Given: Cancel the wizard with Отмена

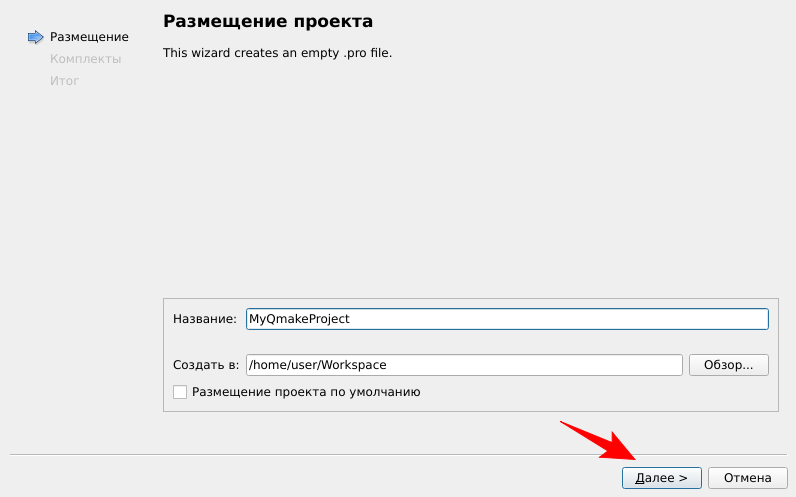Looking at the screenshot, I should 748,478.
